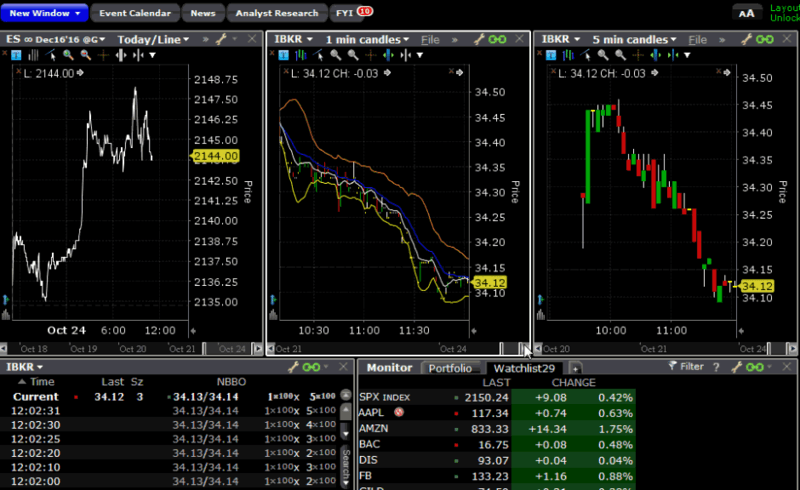Zoom out on the ES chart
The image size is (800, 490).
[x=86, y=55]
